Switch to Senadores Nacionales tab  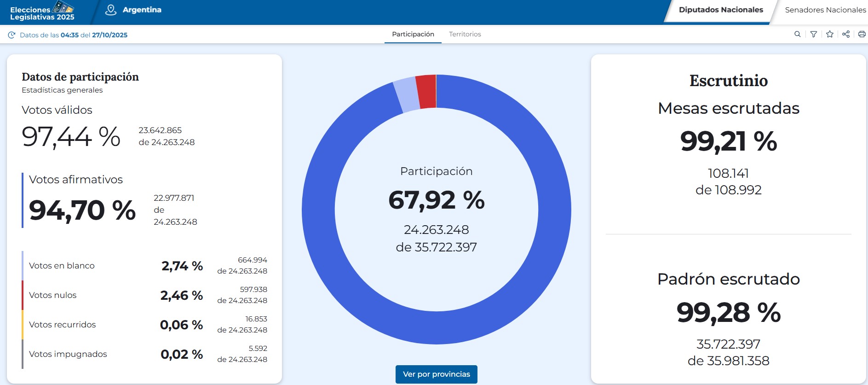pos(825,10)
